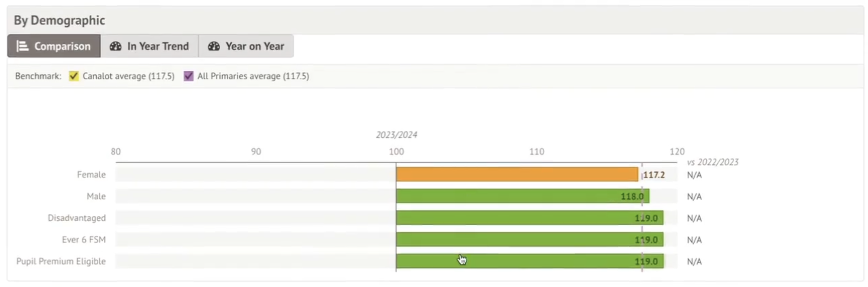Click the 117.2 value for Female
Image resolution: width=868 pixels, height=287 pixels.
(654, 175)
